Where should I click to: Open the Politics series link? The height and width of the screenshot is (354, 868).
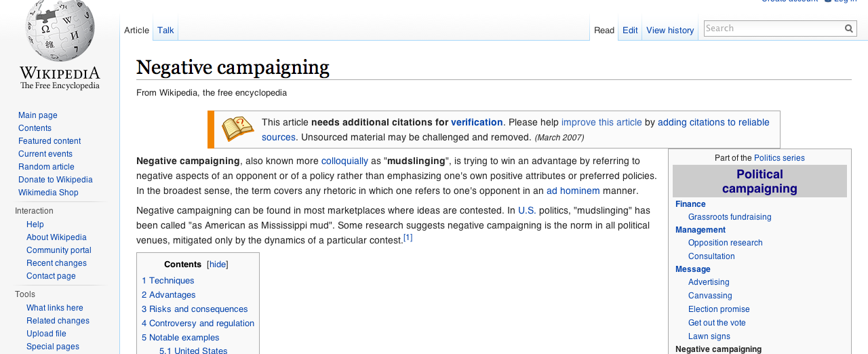(779, 158)
